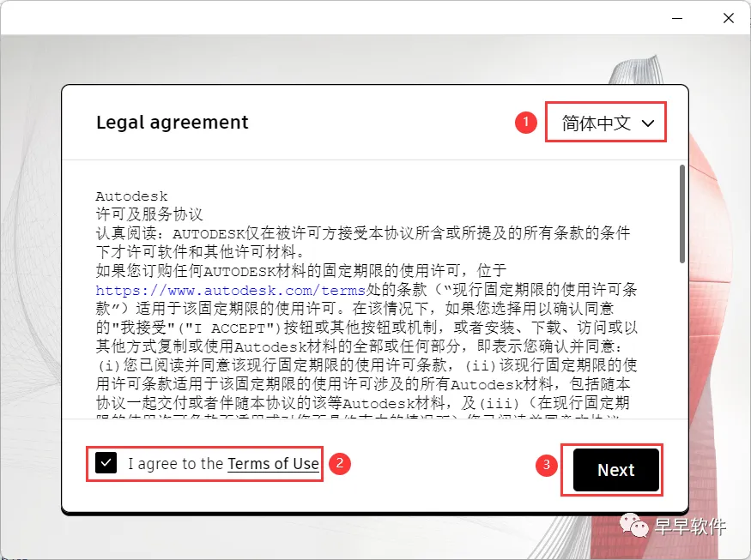Close the Autodesk installer window
The height and width of the screenshot is (560, 751).
tap(729, 18)
